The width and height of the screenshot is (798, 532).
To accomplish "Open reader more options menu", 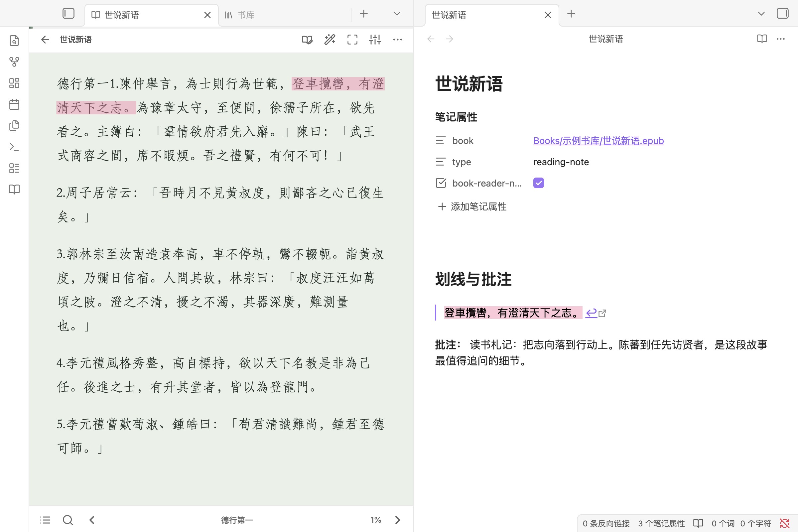I will (x=398, y=40).
